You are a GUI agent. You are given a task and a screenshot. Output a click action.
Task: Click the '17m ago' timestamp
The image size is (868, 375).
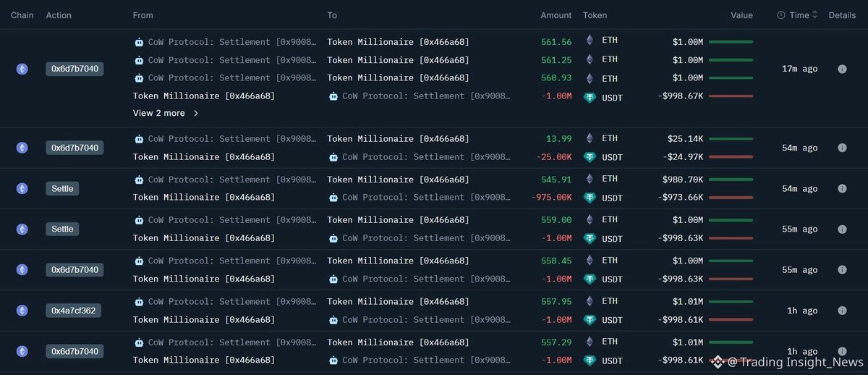(x=799, y=69)
